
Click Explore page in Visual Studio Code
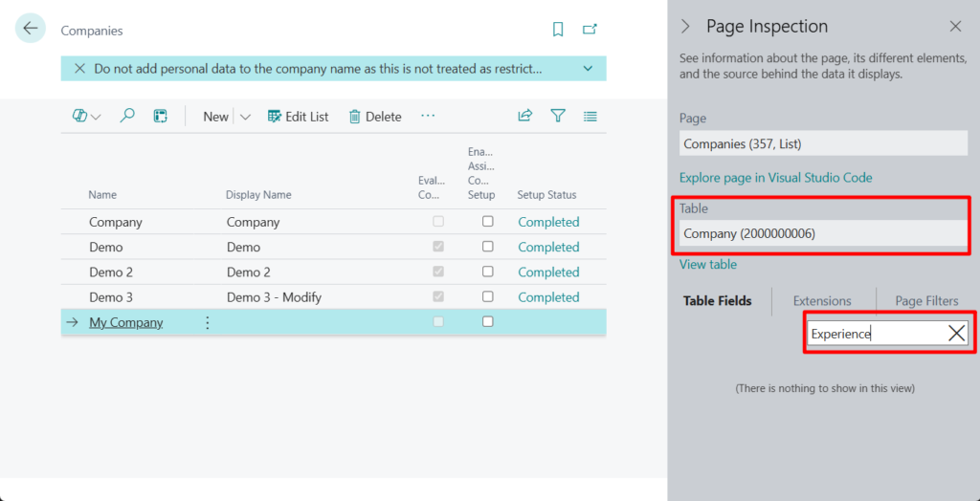click(x=775, y=178)
